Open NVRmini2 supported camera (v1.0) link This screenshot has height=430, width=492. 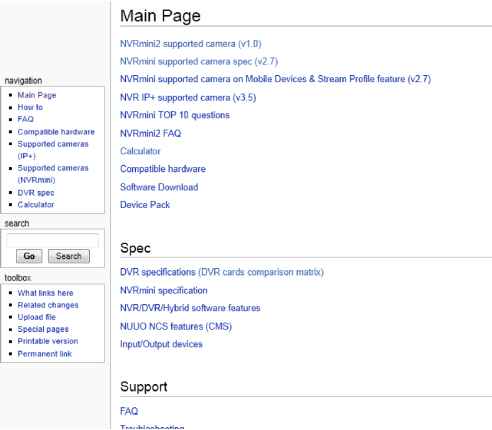coord(191,44)
